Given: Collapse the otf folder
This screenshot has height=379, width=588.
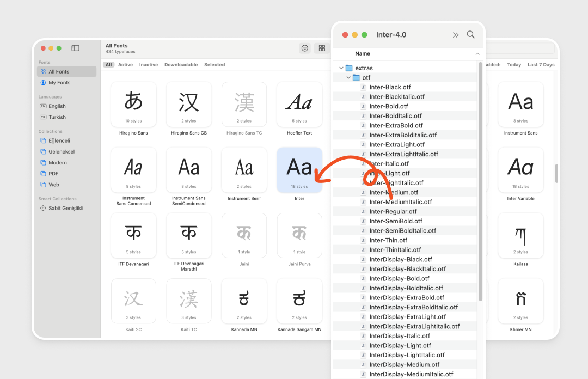Looking at the screenshot, I should [348, 78].
